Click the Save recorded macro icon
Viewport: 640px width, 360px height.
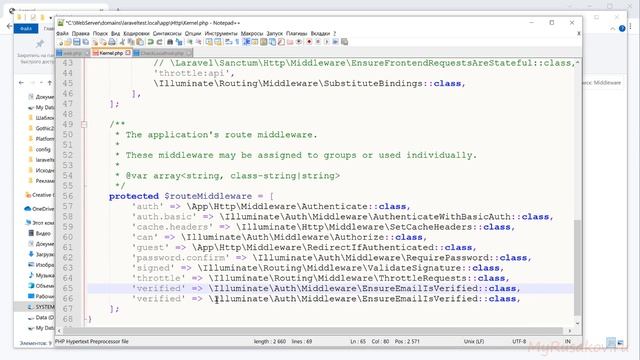click(344, 42)
